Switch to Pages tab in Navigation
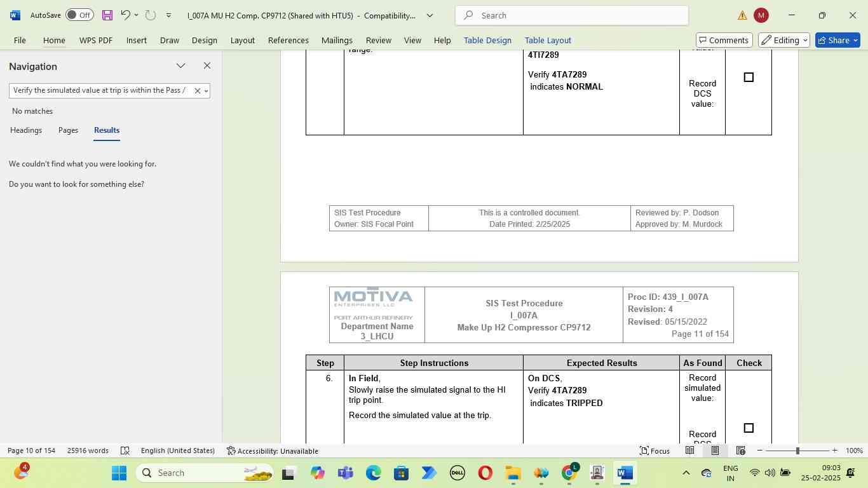The image size is (868, 488). click(68, 130)
